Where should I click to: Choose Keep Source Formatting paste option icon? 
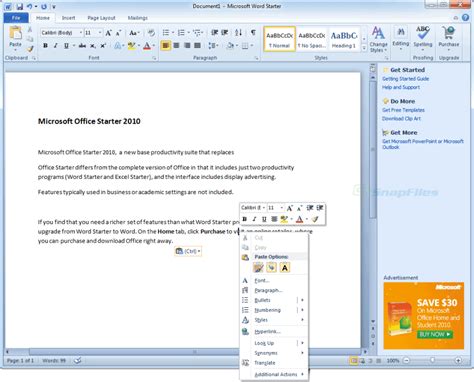click(258, 267)
